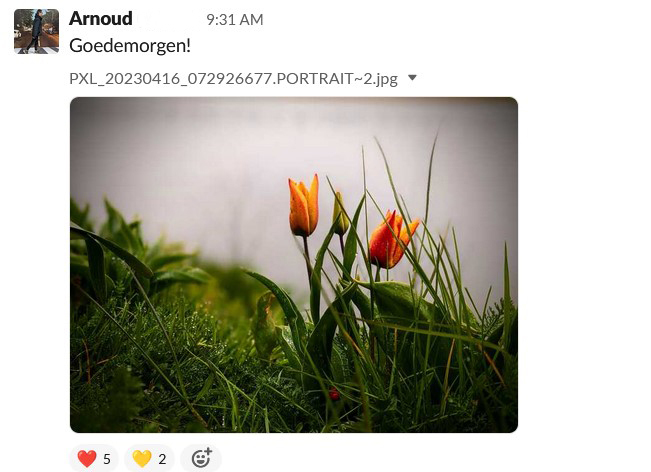The width and height of the screenshot is (651, 472).
Task: Open the 9:31 AM message timestamp
Action: [235, 20]
